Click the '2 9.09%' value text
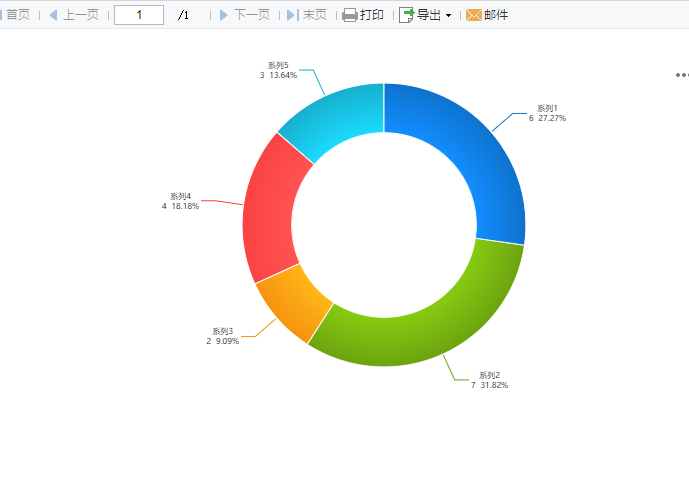Viewport: 689px width, 486px height. tap(223, 341)
